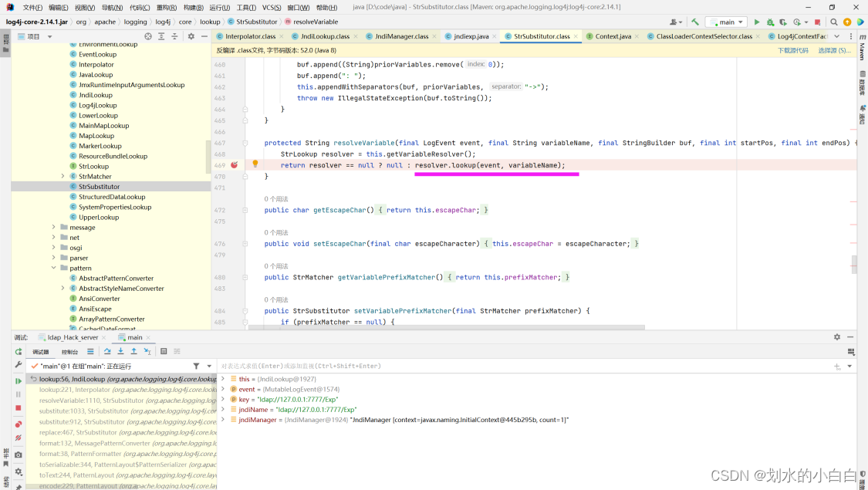Expand the message folder

coord(54,228)
